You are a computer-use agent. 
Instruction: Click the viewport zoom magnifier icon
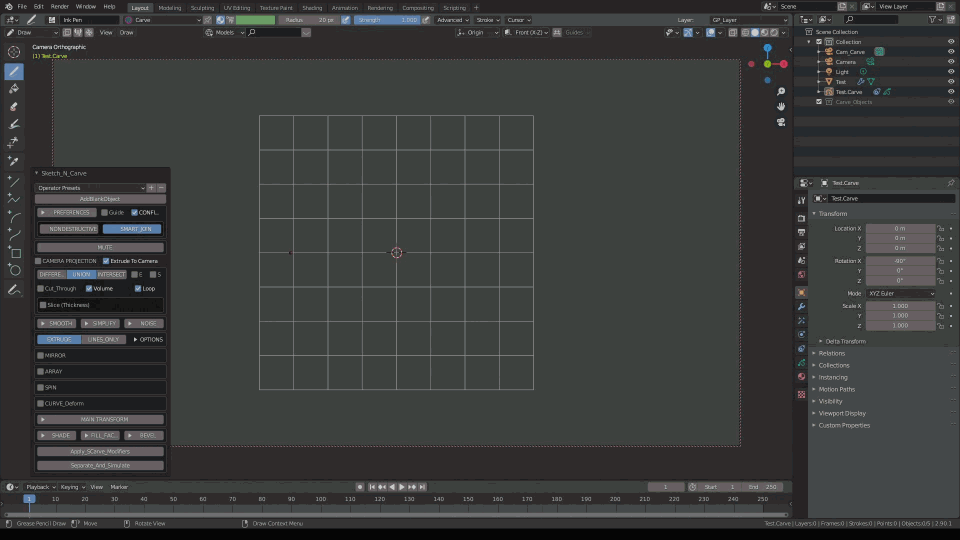coord(781,90)
